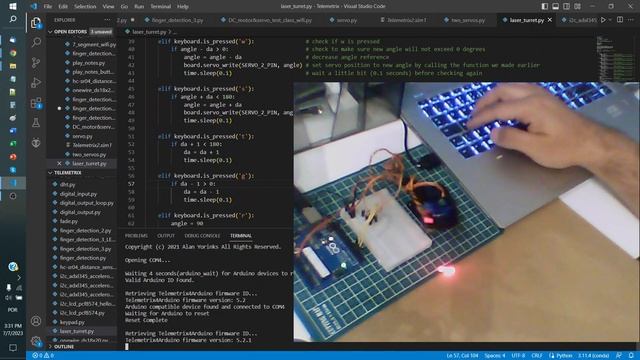Screen dimensions: 640x360
Task: Close laser_turret.py in Open Editors list
Action: coord(59,163)
